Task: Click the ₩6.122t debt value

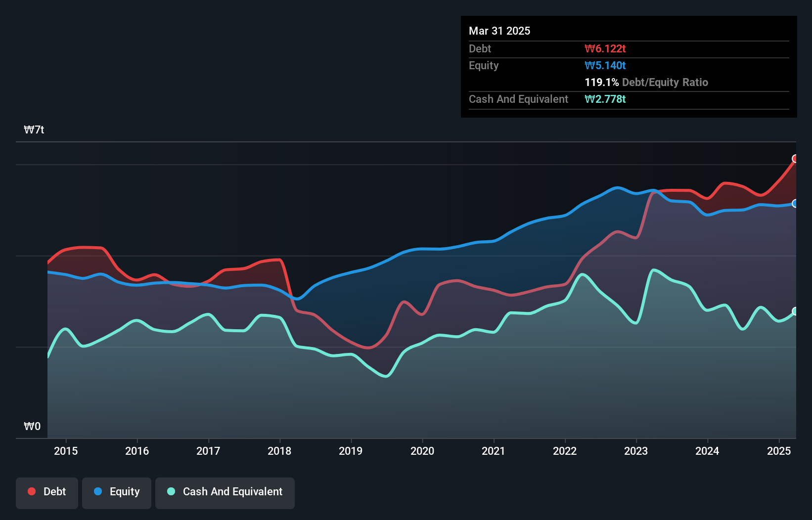Action: (x=605, y=48)
